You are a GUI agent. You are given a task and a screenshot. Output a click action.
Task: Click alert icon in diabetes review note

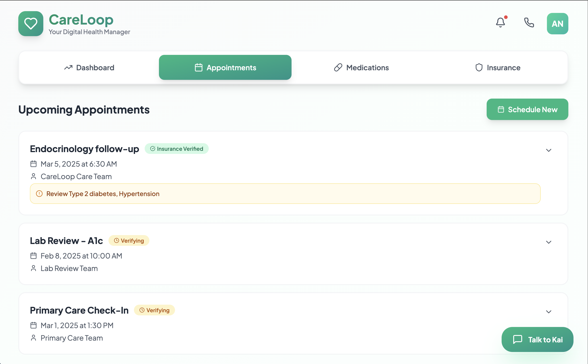(39, 194)
